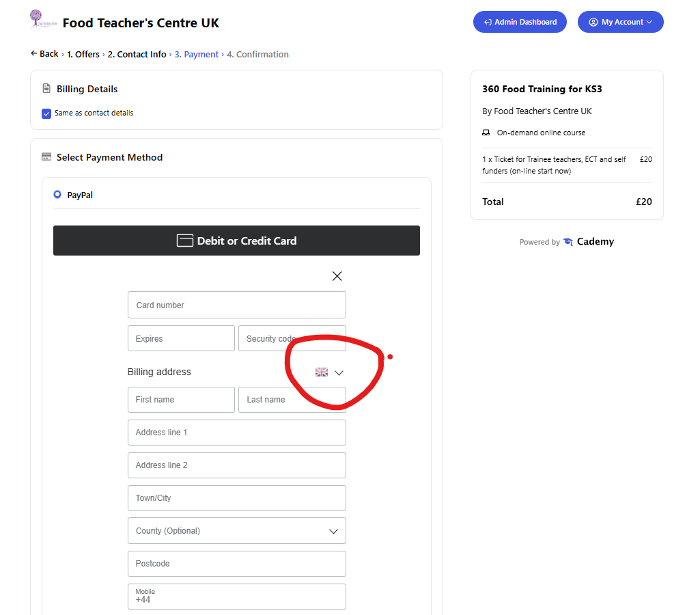Click the Debit or Credit Card button

pos(236,241)
